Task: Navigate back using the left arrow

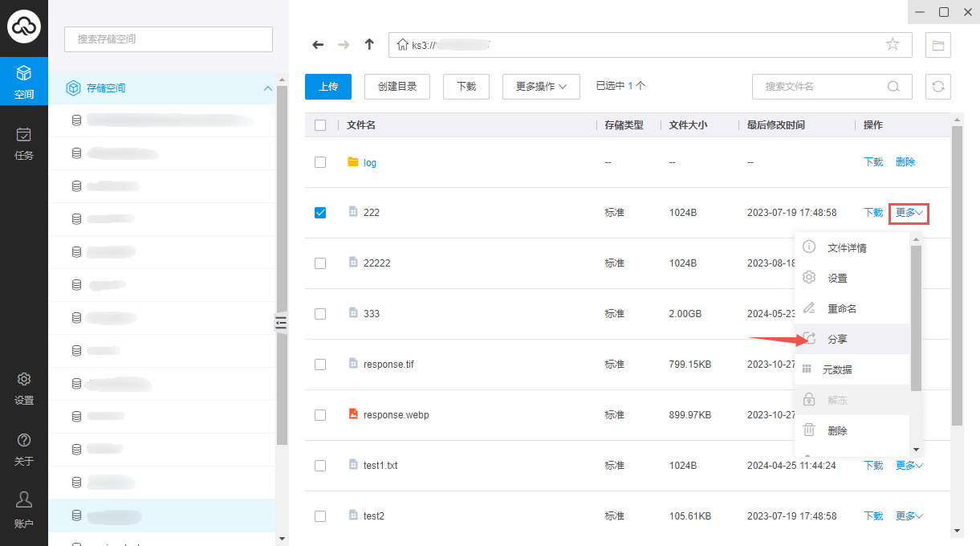Action: tap(318, 45)
